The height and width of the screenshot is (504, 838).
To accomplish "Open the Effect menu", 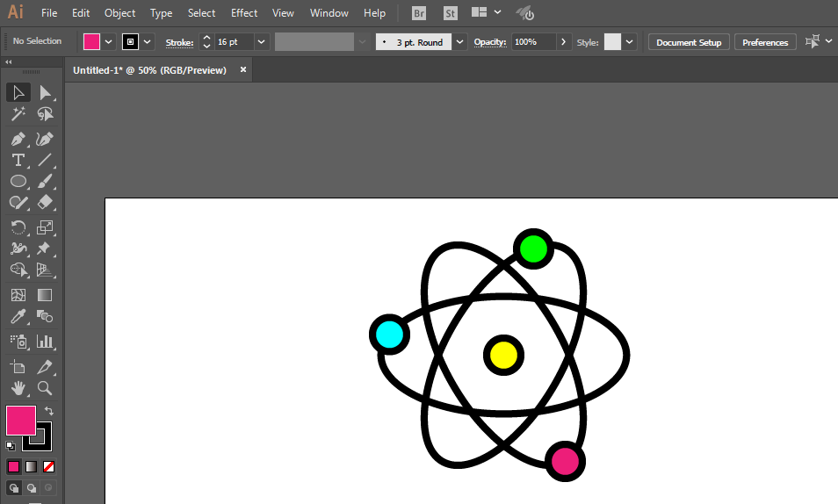I will (x=244, y=13).
